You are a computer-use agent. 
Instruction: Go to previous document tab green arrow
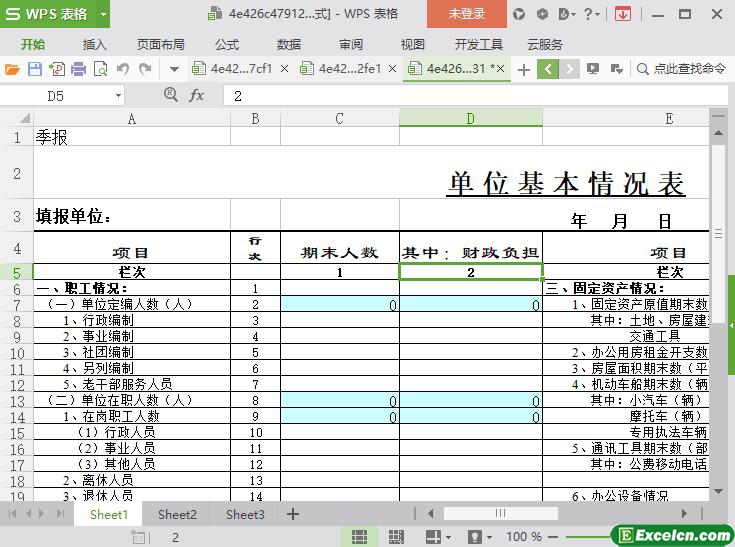click(548, 69)
